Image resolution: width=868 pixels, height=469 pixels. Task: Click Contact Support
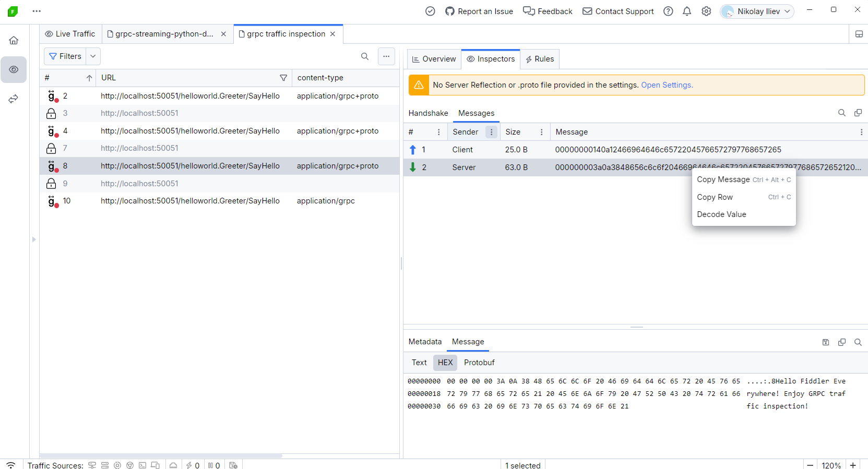[x=618, y=11]
